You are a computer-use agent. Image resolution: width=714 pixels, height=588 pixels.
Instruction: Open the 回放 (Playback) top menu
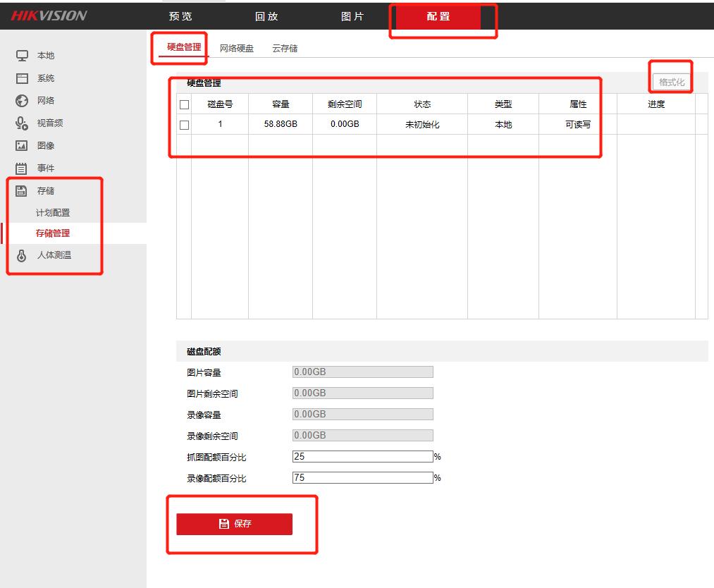266,16
